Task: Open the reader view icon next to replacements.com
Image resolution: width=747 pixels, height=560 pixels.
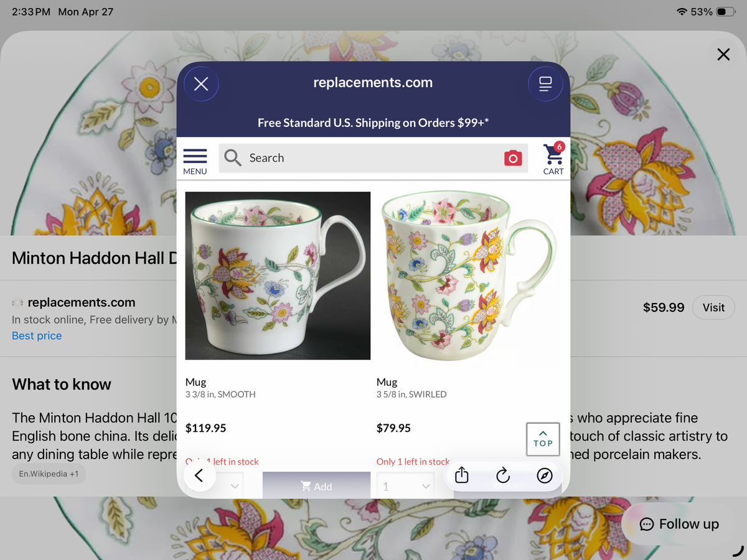Action: tap(545, 83)
